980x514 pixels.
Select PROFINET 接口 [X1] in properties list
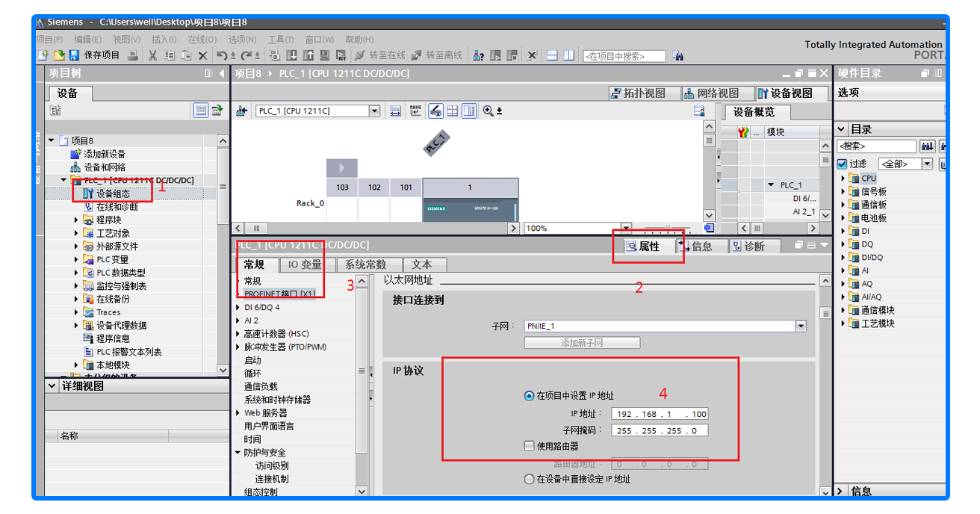pyautogui.click(x=280, y=294)
